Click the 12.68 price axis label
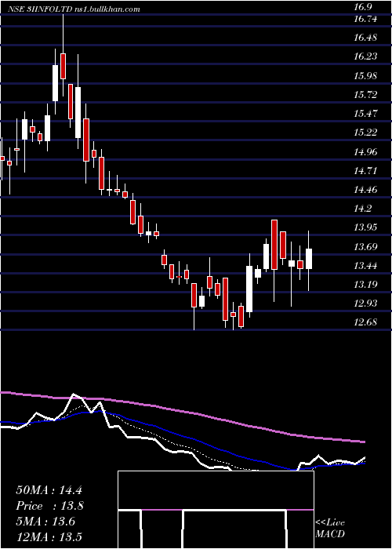The image size is (392, 549). [x=366, y=322]
